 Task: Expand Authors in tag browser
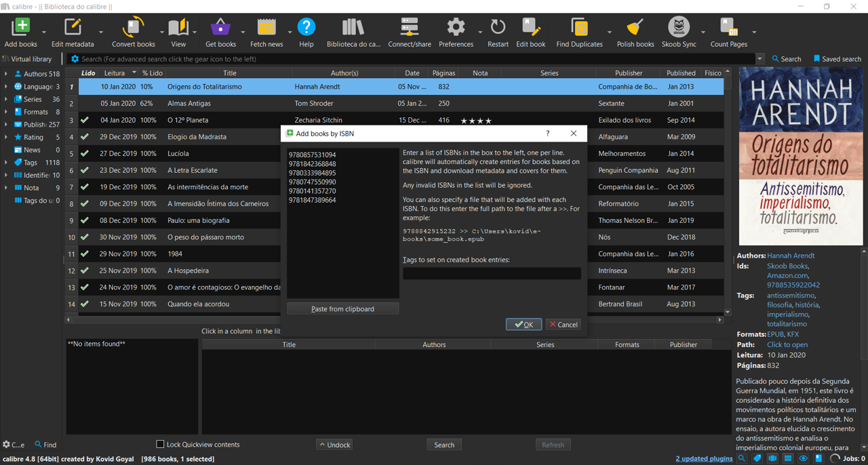6,74
